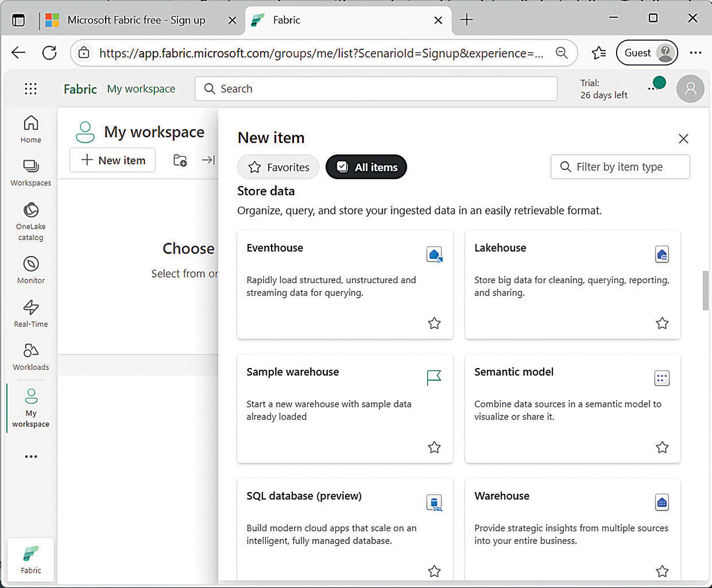Open header ellipsis with notification dot
Screen dimensions: 712x588
[x=656, y=85]
